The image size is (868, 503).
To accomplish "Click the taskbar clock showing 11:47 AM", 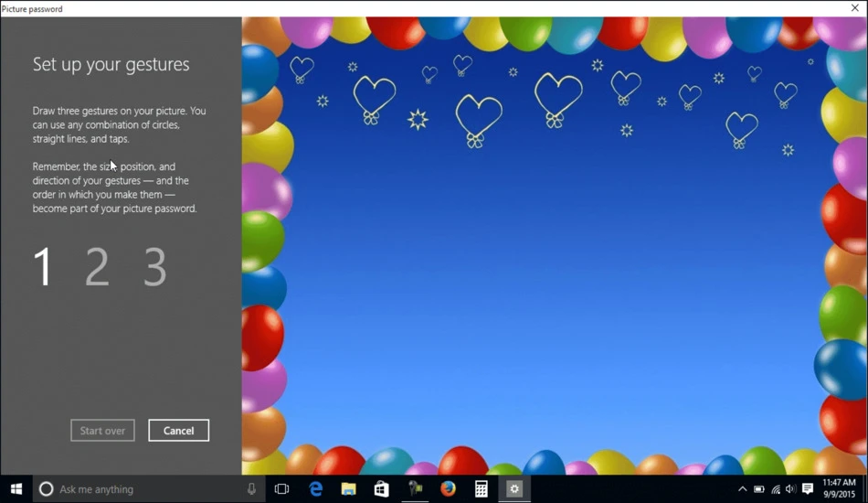I will pos(839,488).
